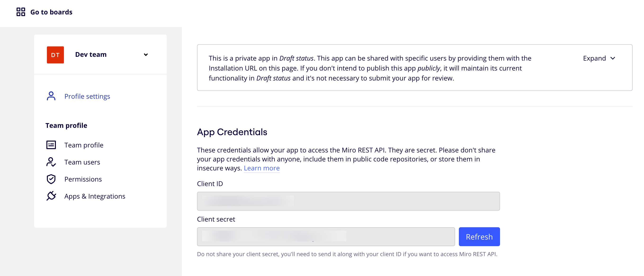This screenshot has height=276, width=644.
Task: Click the Permissions shield icon
Action: [x=51, y=179]
